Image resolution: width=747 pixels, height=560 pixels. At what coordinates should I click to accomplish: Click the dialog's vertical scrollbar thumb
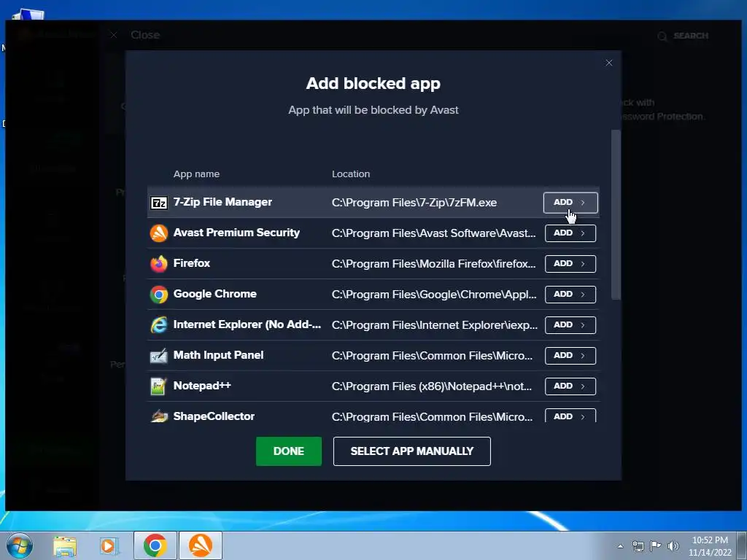pyautogui.click(x=616, y=215)
